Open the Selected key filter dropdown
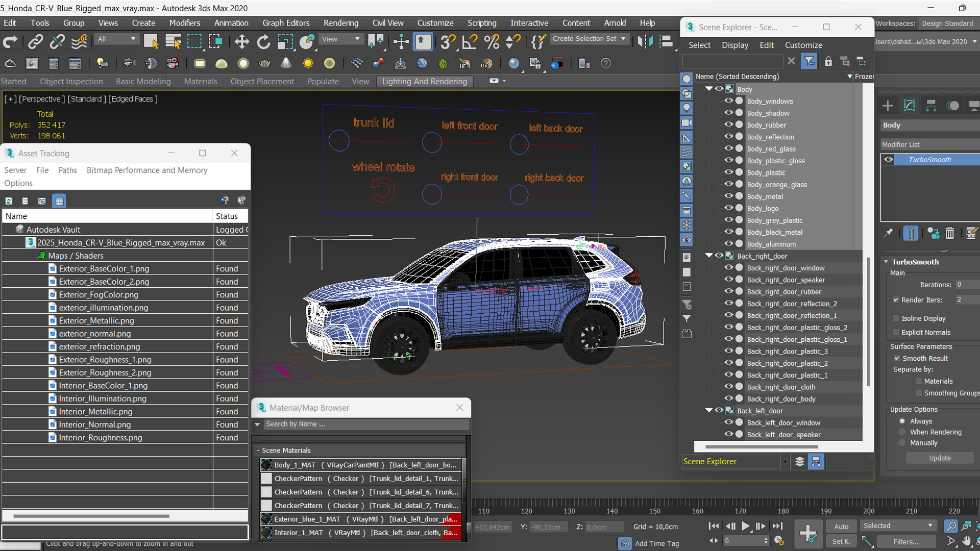The height and width of the screenshot is (551, 980). pos(898,526)
